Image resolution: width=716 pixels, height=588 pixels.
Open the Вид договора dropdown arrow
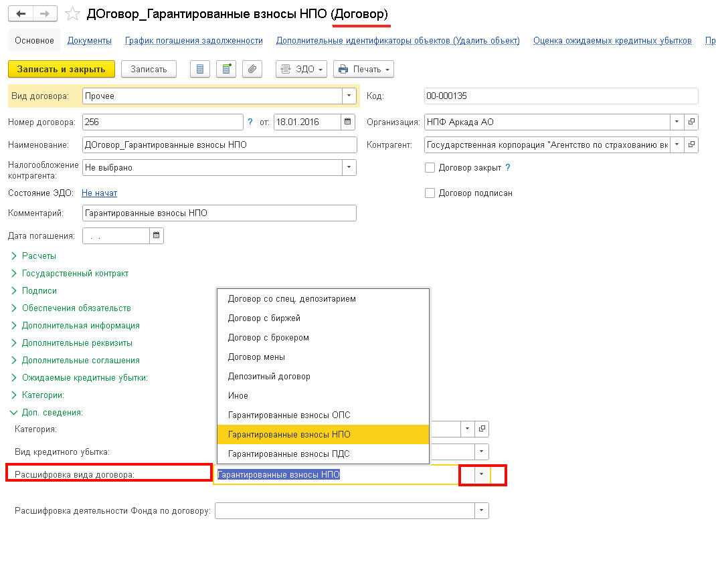(349, 96)
